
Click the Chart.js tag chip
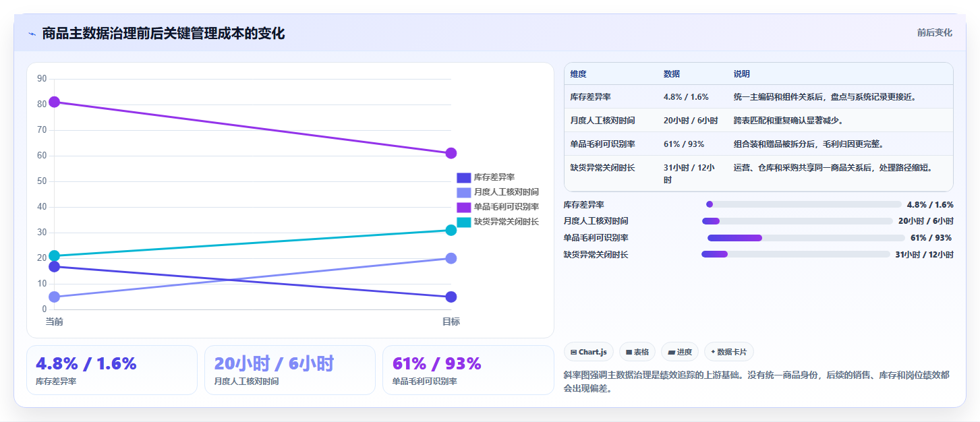[x=589, y=352]
